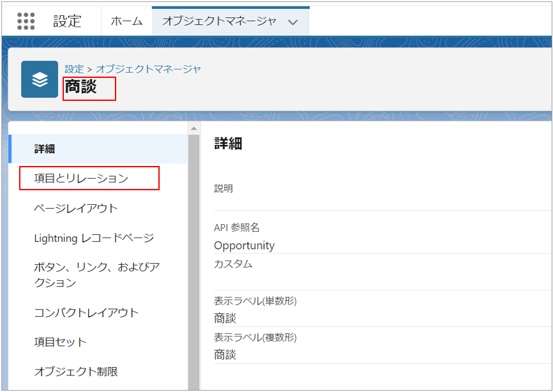
Task: Go to Lightning レコードページ section
Action: point(94,238)
